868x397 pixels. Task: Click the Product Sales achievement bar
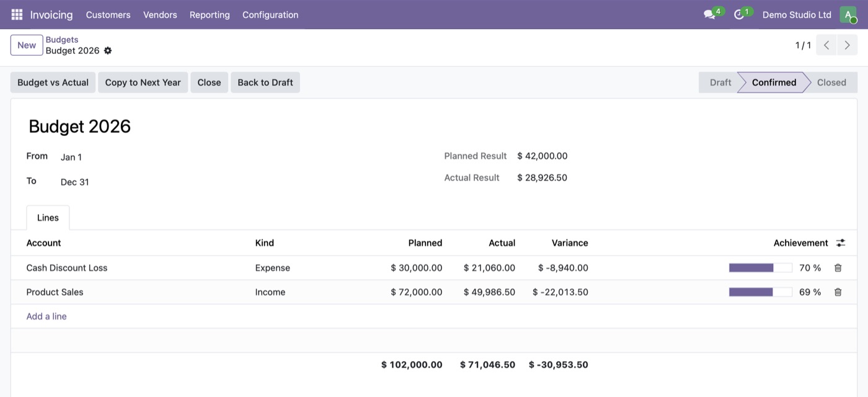[x=760, y=292]
